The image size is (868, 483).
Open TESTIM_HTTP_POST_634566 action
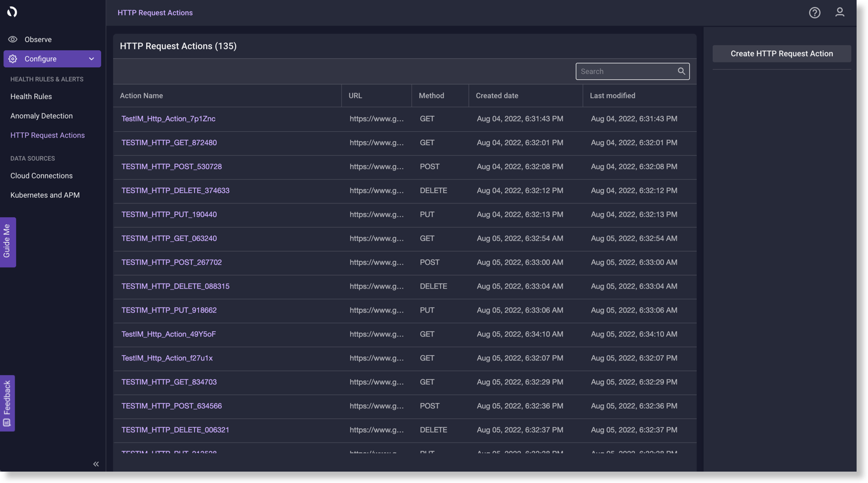point(172,406)
